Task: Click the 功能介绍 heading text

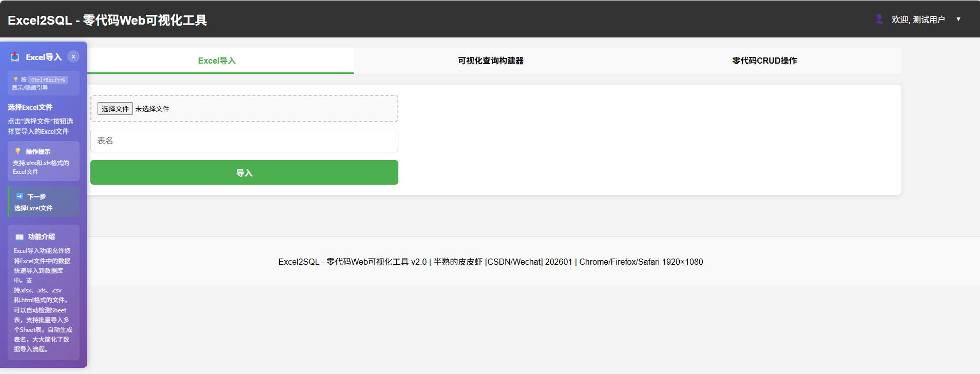Action: [42, 237]
